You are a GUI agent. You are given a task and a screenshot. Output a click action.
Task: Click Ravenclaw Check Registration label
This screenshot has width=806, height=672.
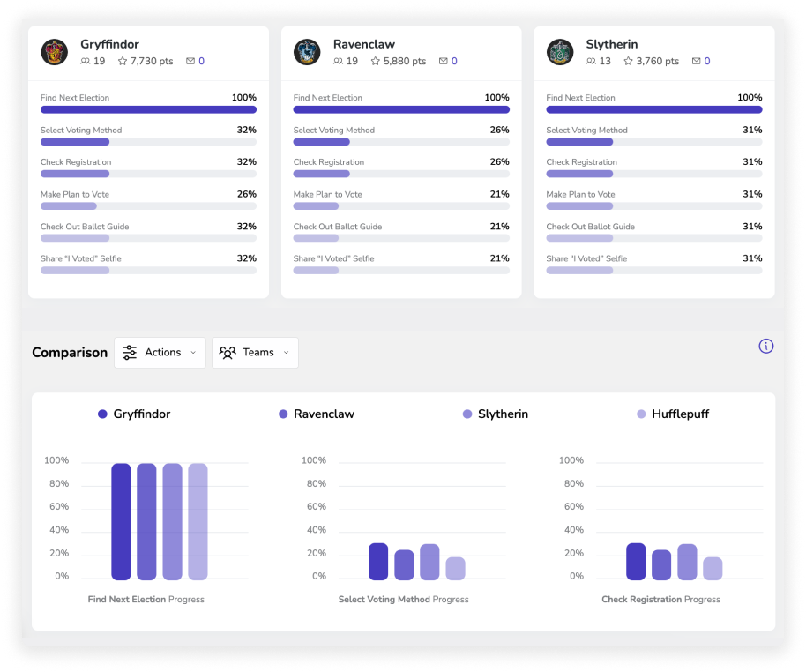coord(329,162)
